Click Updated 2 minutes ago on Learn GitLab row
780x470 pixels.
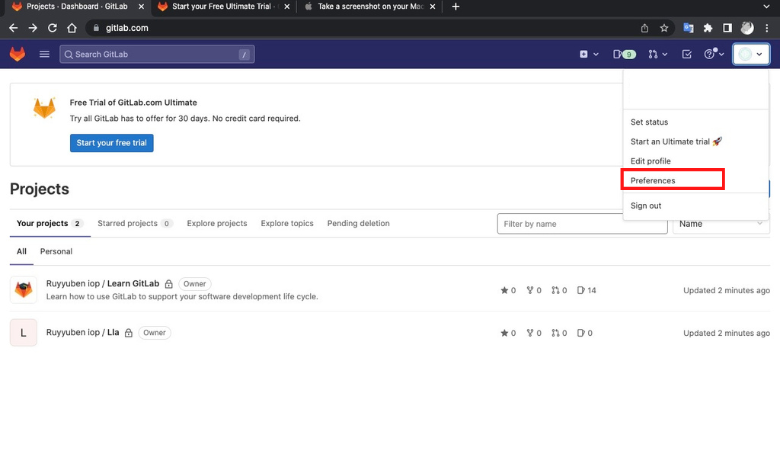pyautogui.click(x=726, y=290)
